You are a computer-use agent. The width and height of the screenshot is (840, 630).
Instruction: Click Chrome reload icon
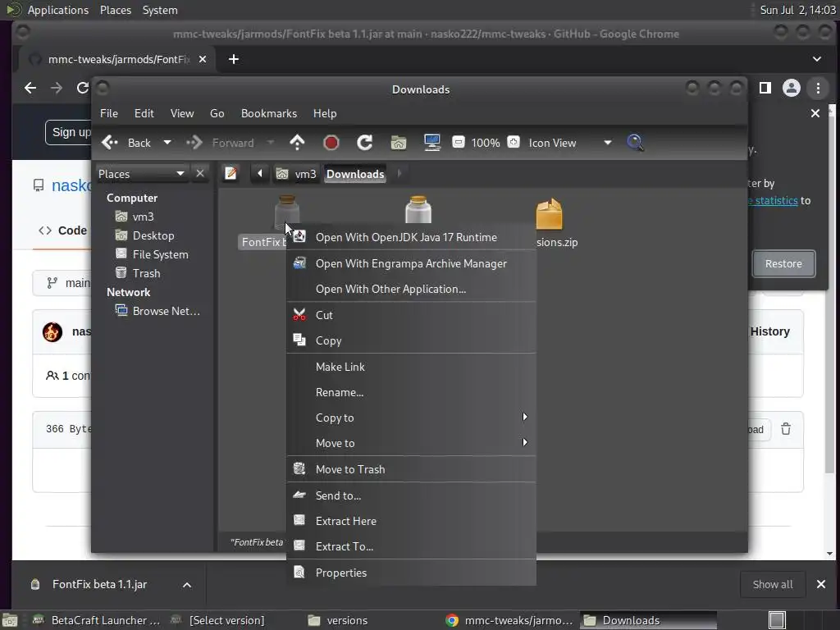point(82,88)
